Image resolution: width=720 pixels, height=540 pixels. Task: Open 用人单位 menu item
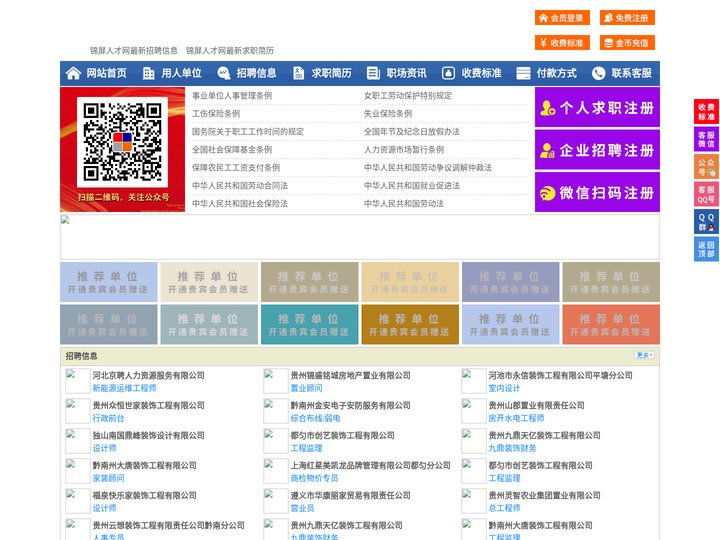181,73
